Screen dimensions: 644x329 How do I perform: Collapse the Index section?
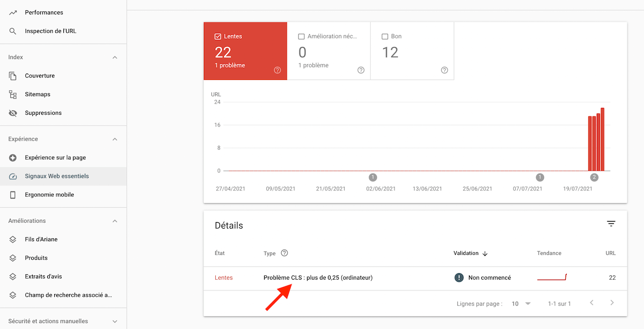[x=115, y=57]
